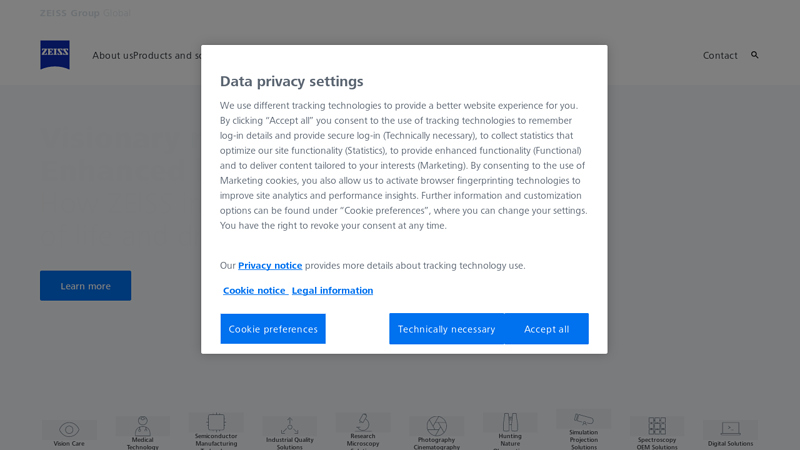Click the ZEISS logo icon

tap(55, 55)
